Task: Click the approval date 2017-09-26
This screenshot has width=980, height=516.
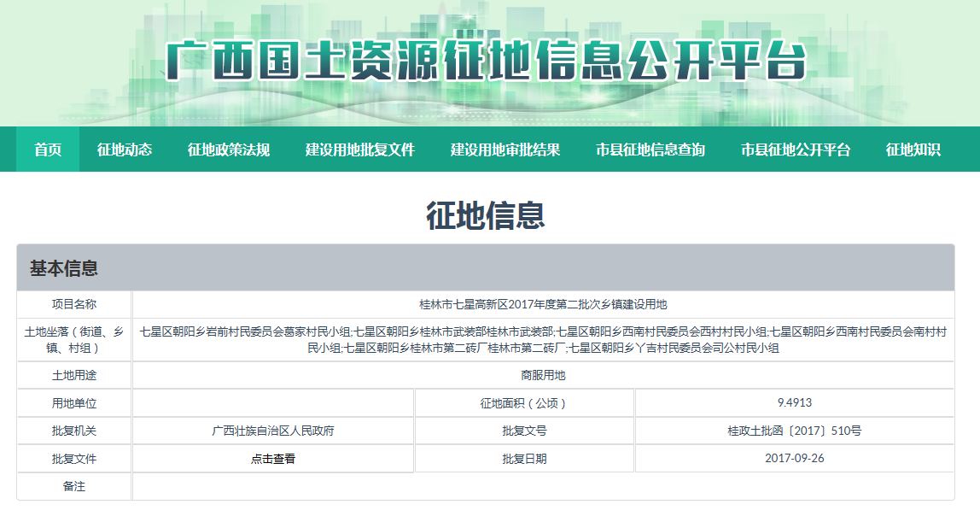Action: 794,459
